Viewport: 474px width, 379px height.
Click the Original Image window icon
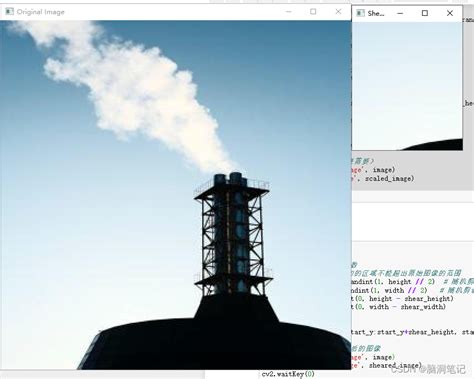(x=9, y=12)
